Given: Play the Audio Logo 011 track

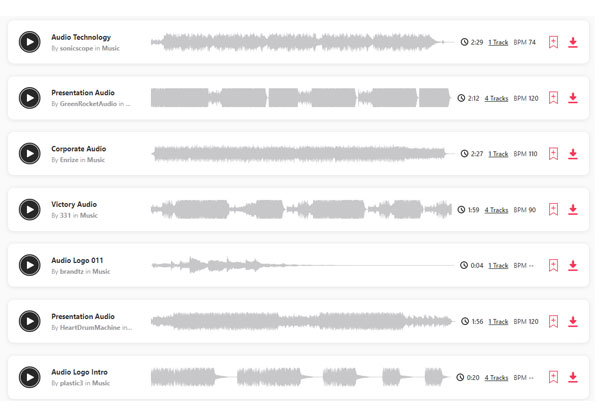Looking at the screenshot, I should [29, 265].
